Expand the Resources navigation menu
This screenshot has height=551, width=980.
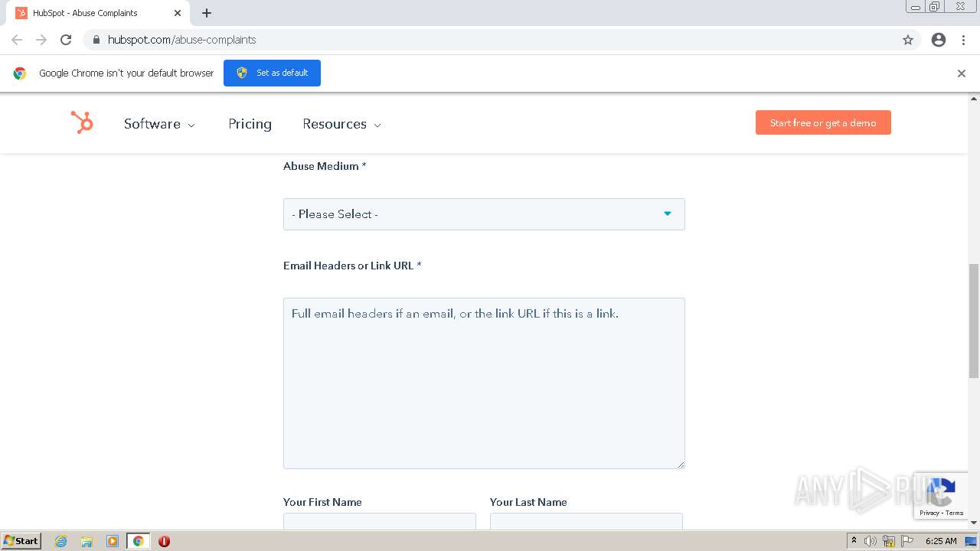[341, 124]
